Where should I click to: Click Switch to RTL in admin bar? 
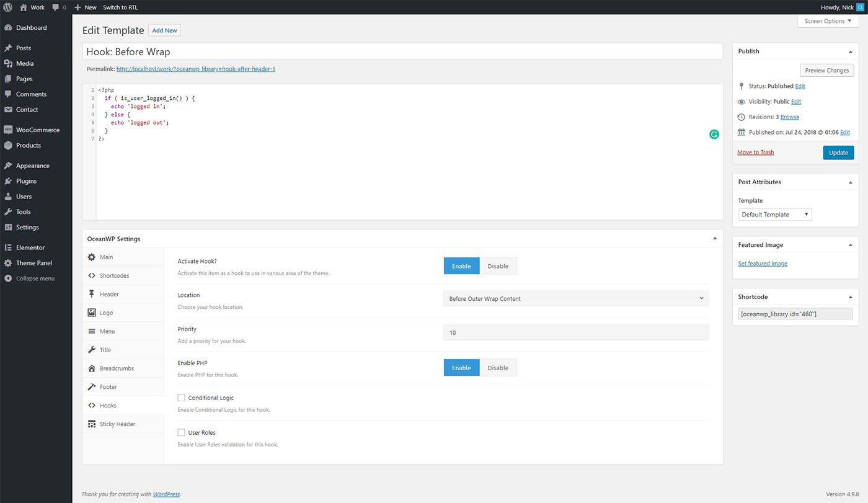click(120, 7)
